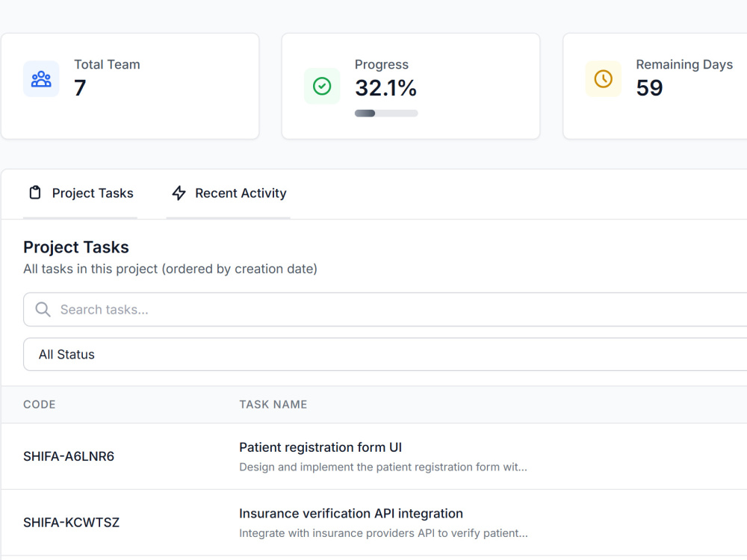Click the 'Progress' card label
The height and width of the screenshot is (560, 747).
click(382, 64)
